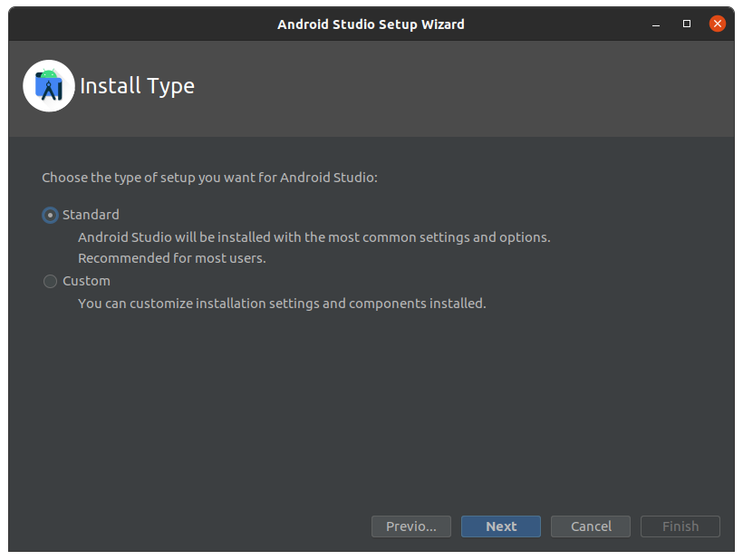Screen dimensions: 743x560
Task: Select the Standard radio button circle
Action: tap(50, 215)
